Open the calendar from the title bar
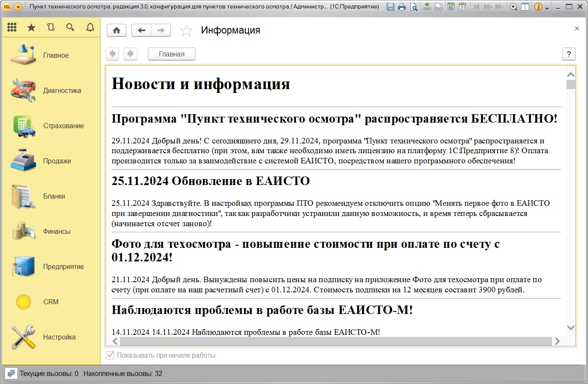 pyautogui.click(x=462, y=6)
